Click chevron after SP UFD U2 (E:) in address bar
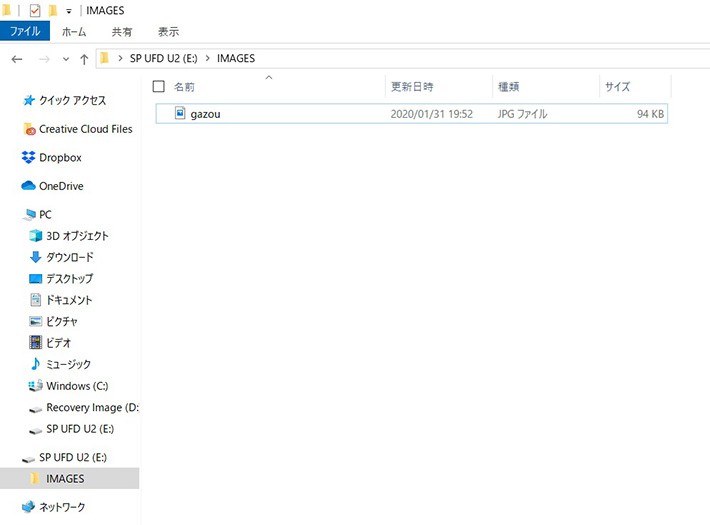710x525 pixels. pyautogui.click(x=208, y=59)
